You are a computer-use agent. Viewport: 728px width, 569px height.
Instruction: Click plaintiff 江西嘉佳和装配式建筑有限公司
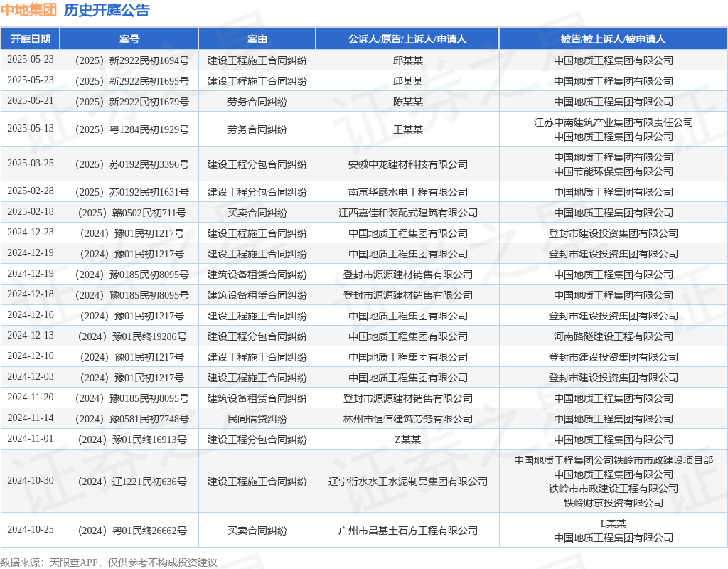pyautogui.click(x=407, y=213)
